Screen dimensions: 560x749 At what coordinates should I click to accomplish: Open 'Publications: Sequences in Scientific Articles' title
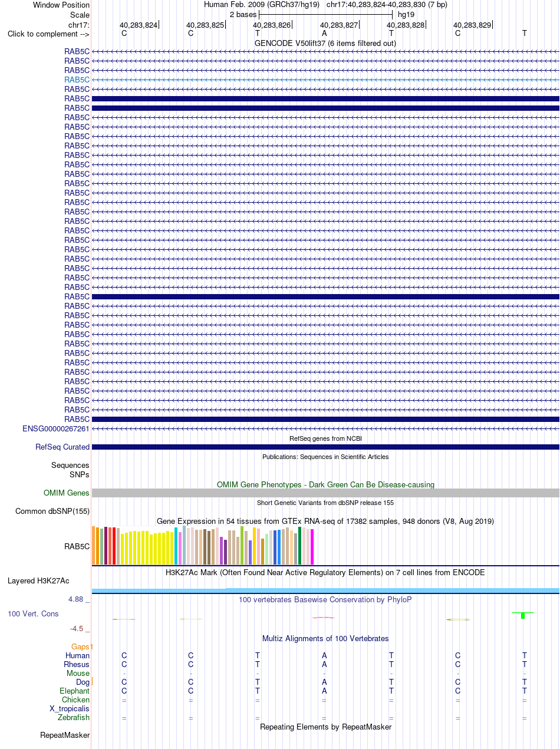pos(325,457)
